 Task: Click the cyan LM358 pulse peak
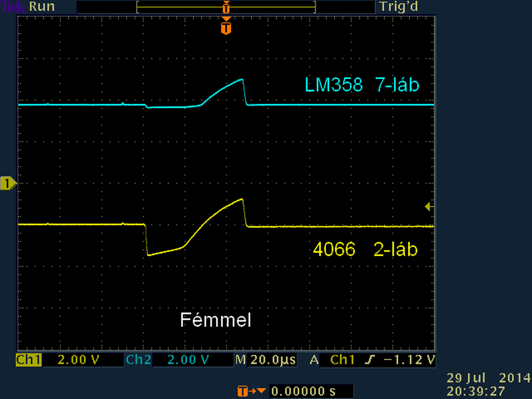pyautogui.click(x=242, y=79)
